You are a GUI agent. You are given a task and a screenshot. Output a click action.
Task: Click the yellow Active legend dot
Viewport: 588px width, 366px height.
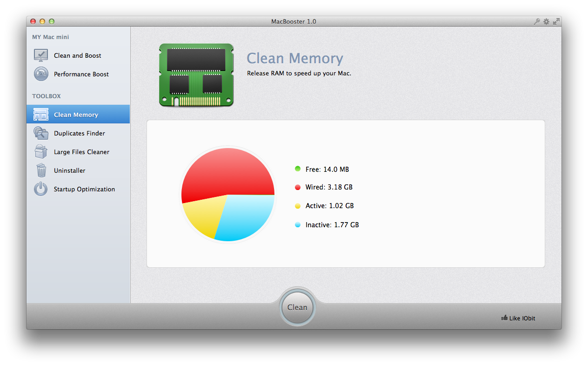[x=298, y=206]
